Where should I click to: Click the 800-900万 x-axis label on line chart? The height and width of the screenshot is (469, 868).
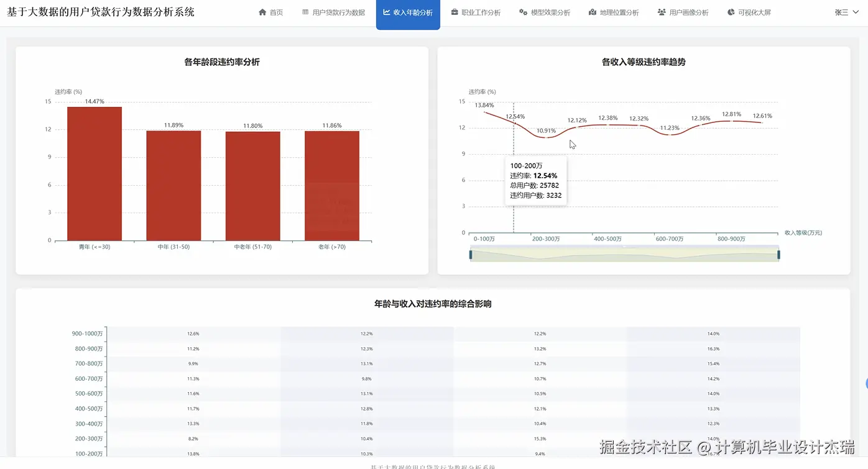pos(731,239)
